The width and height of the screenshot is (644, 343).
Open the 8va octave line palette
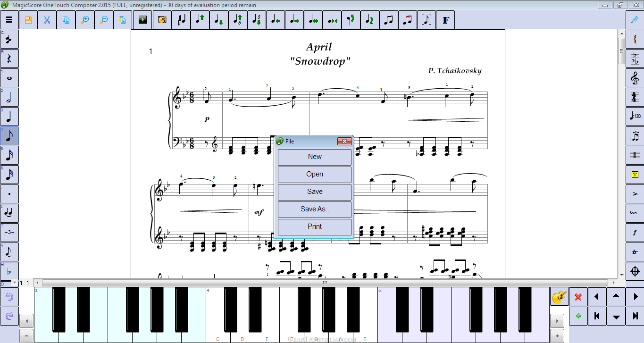tap(635, 213)
